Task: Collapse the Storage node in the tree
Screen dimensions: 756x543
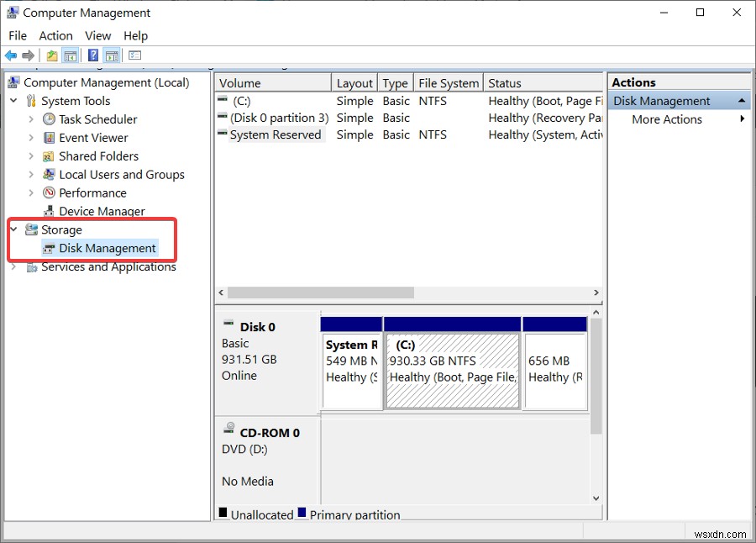Action: point(13,229)
